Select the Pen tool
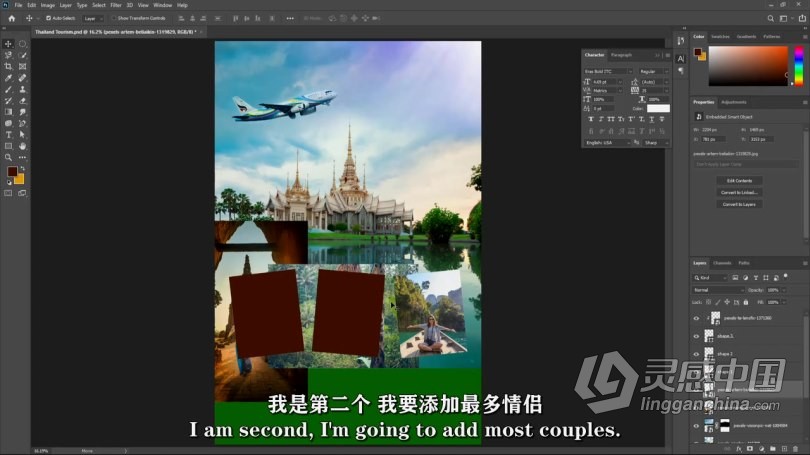 tap(23, 123)
